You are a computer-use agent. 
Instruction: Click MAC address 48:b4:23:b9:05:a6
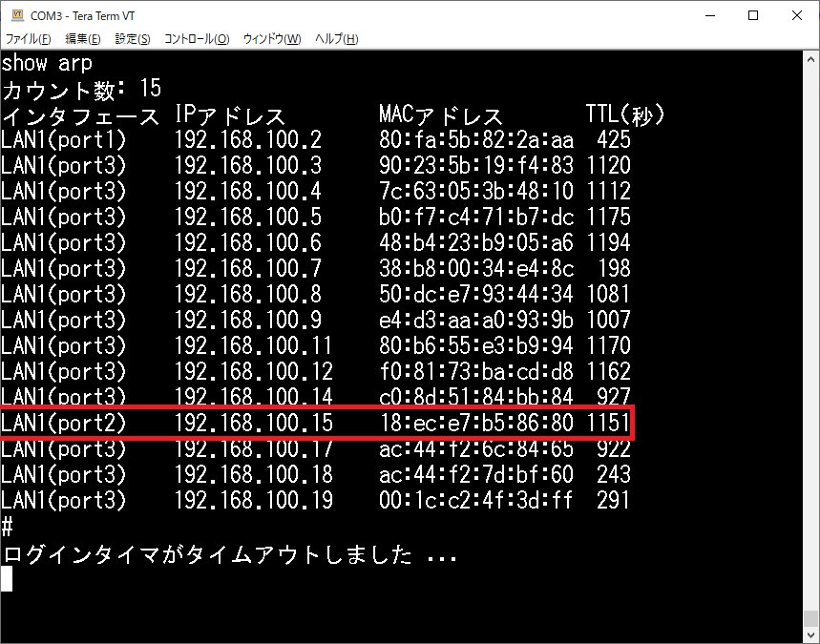tap(476, 242)
